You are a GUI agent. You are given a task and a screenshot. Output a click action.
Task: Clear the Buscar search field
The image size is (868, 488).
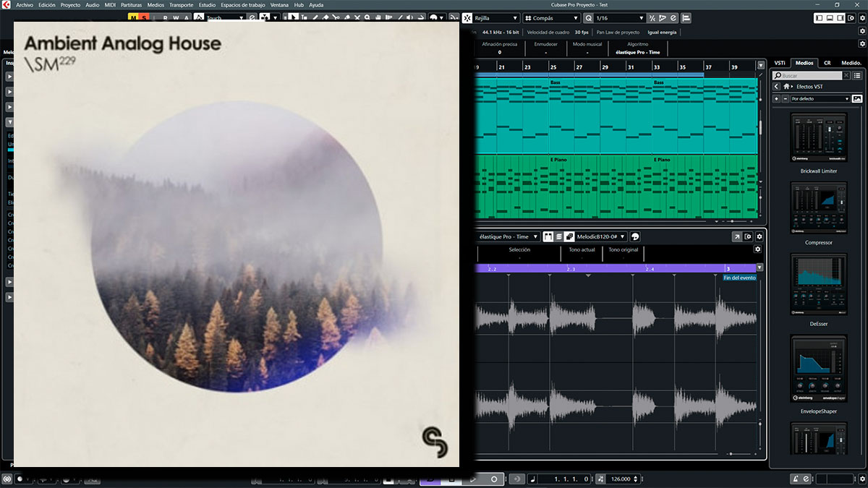846,75
